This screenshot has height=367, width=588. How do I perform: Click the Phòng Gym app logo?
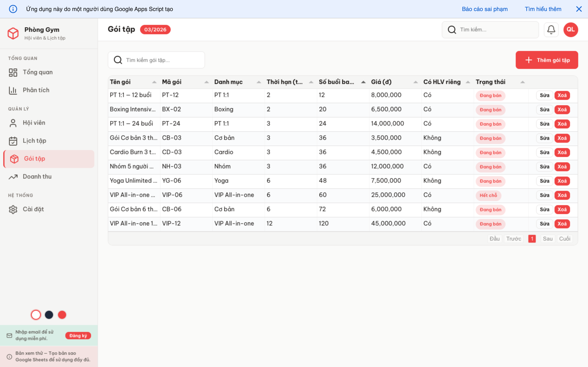click(13, 33)
